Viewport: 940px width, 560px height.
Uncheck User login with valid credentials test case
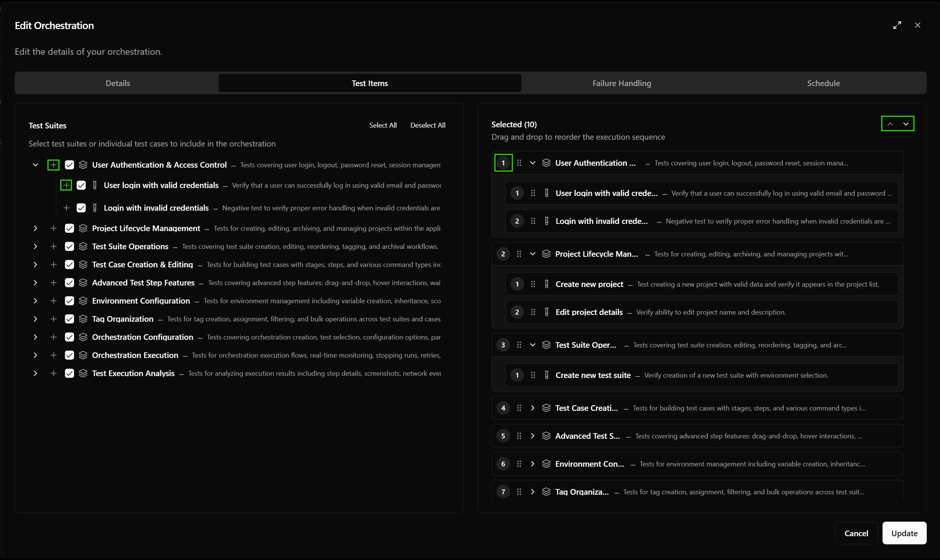81,185
